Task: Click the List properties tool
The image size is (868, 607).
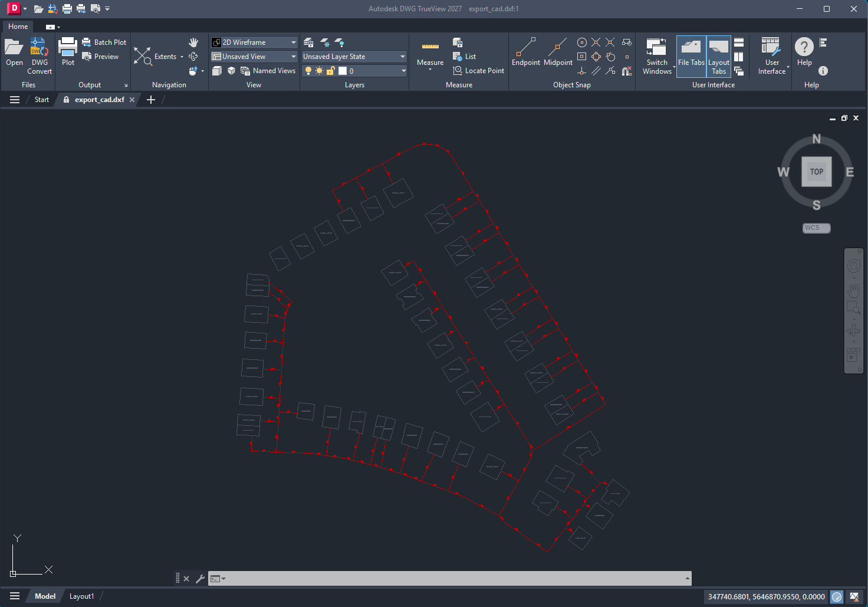Action: pos(464,57)
